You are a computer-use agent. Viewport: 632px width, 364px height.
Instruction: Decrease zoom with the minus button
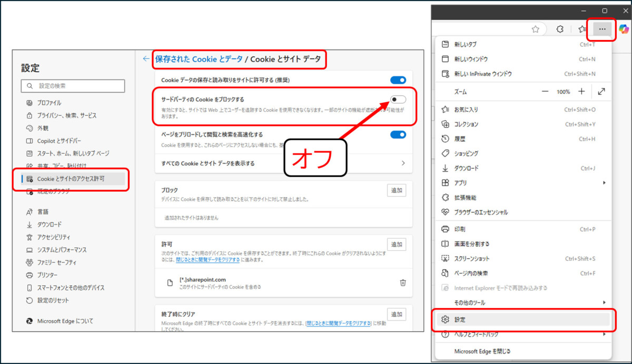click(x=545, y=92)
